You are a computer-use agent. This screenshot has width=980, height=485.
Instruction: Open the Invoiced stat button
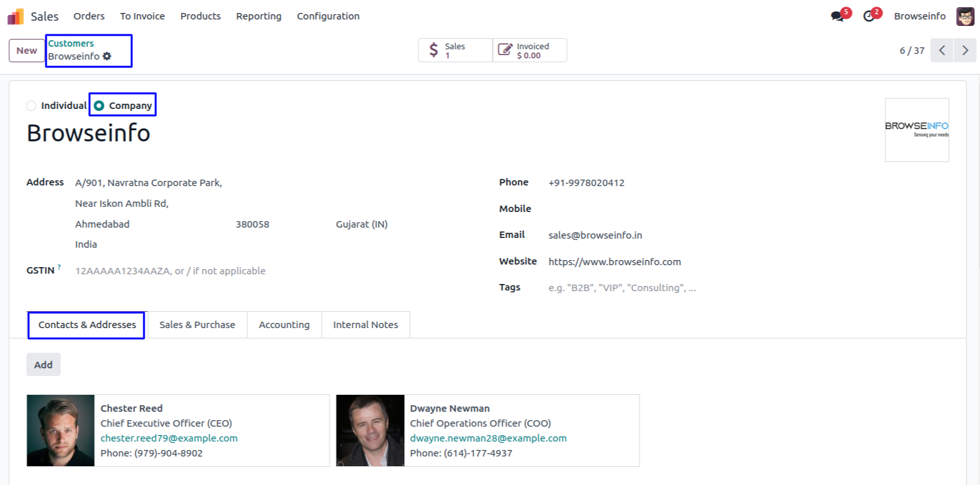tap(530, 51)
